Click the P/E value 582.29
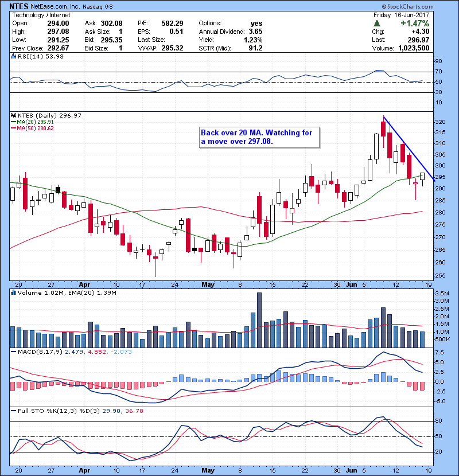The height and width of the screenshot is (476, 459). coord(172,24)
